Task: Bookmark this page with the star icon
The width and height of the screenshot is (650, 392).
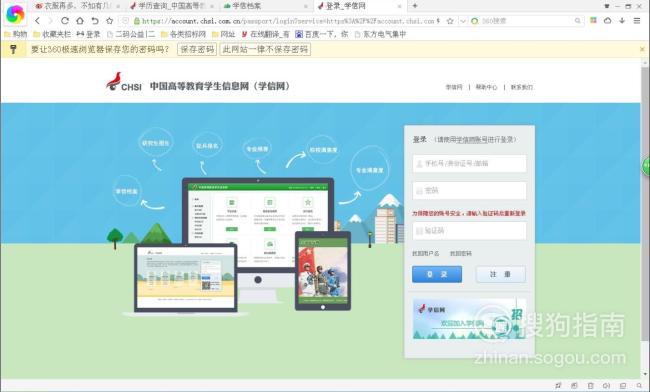Action: click(x=109, y=20)
